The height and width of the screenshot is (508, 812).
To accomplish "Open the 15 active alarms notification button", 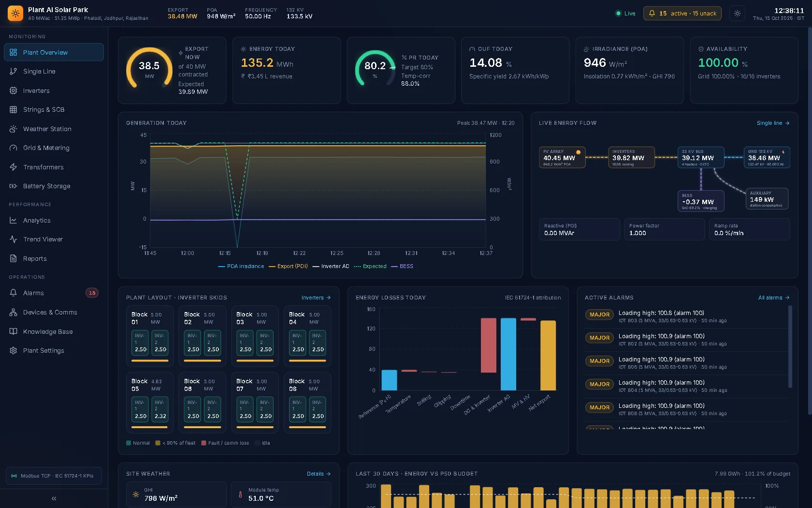I will point(682,14).
